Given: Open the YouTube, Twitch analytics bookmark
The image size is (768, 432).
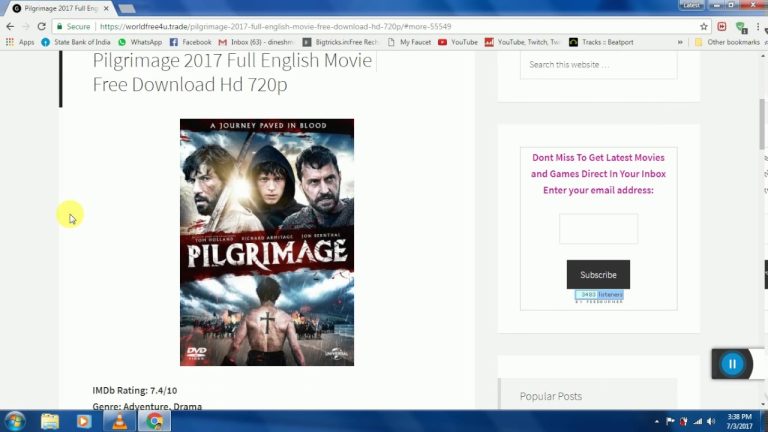Looking at the screenshot, I should click(522, 42).
